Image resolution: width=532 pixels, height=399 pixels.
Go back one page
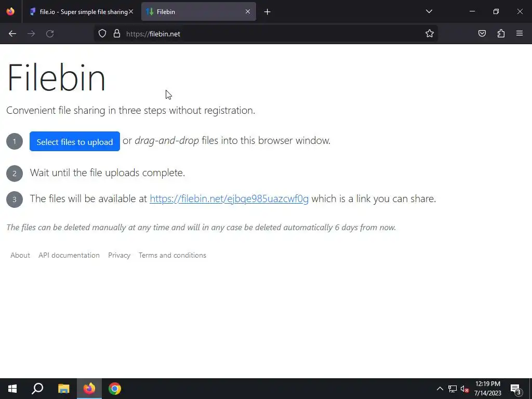tap(12, 34)
